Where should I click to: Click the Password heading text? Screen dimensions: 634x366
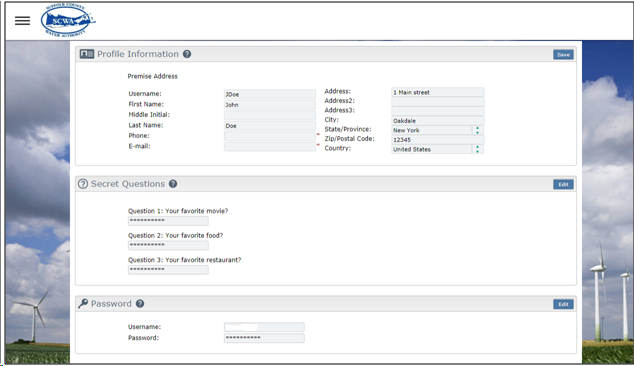pos(111,303)
